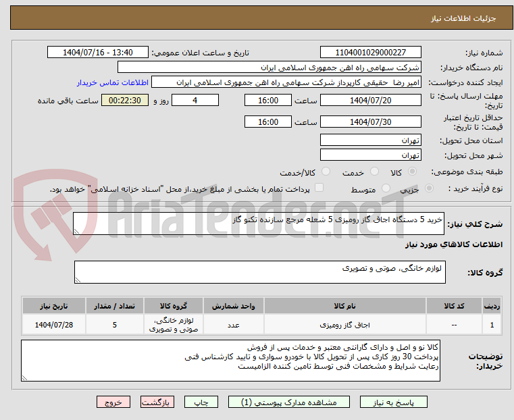
Task: Toggle the اسناد خزانه اسلامی payment checkbox
Action: 319,188
